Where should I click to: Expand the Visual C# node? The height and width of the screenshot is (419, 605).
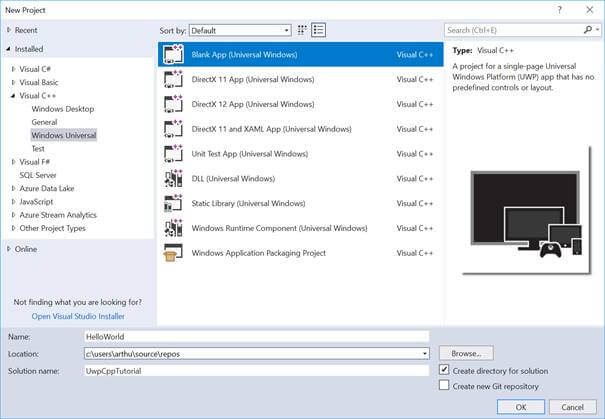[14, 69]
